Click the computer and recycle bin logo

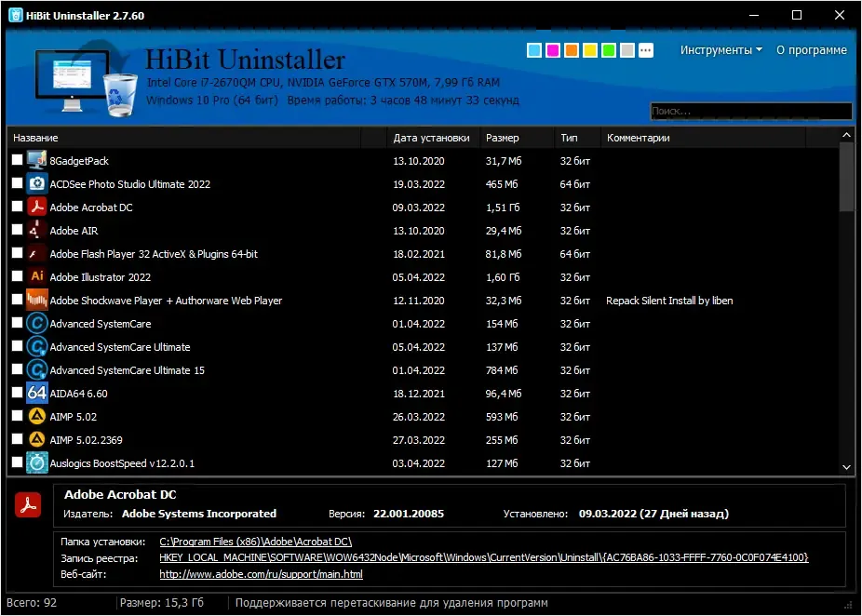pos(86,80)
